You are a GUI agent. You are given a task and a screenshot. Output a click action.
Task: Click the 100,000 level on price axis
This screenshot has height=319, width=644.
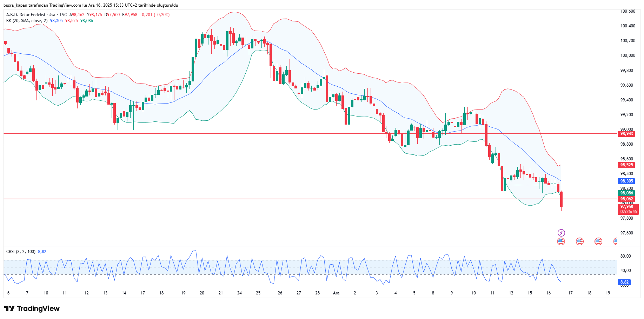tap(628, 55)
